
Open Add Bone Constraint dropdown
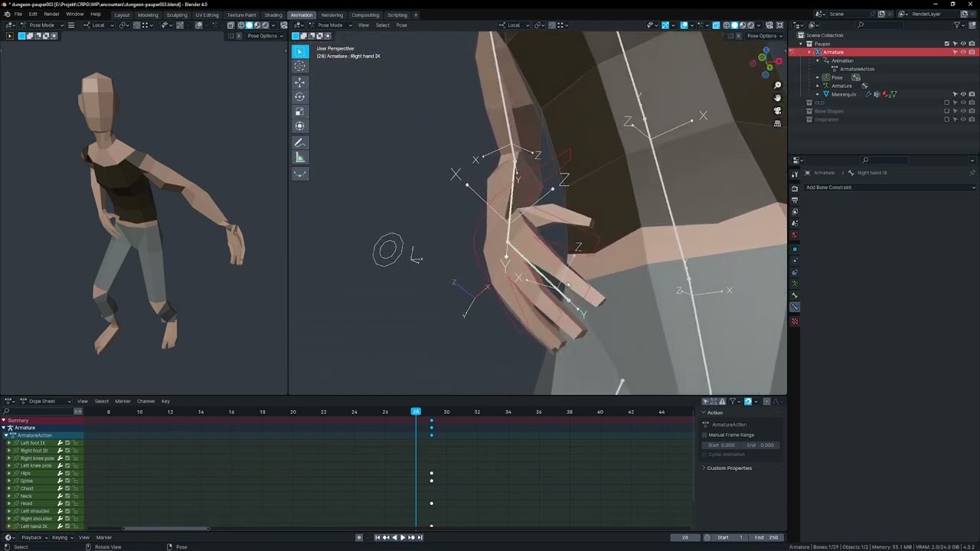pyautogui.click(x=889, y=187)
